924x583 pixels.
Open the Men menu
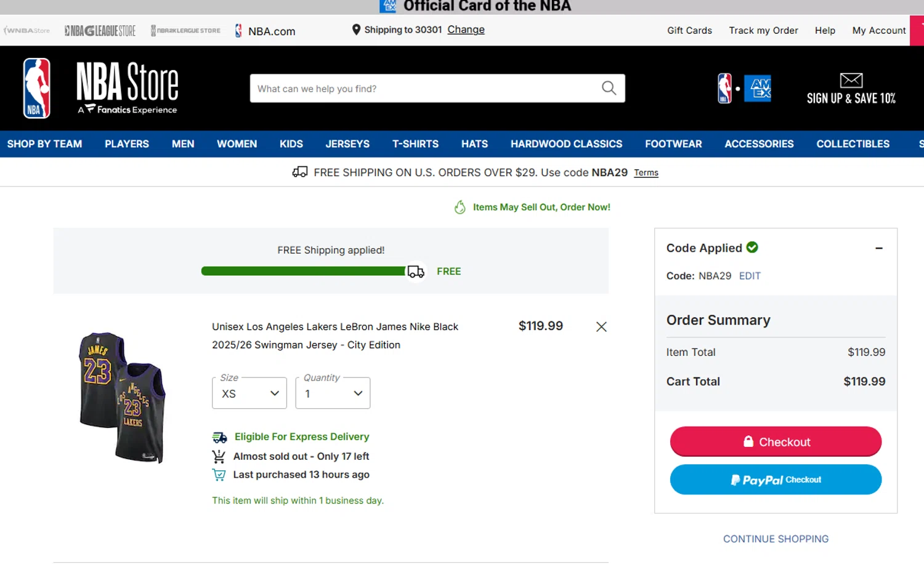(x=183, y=143)
